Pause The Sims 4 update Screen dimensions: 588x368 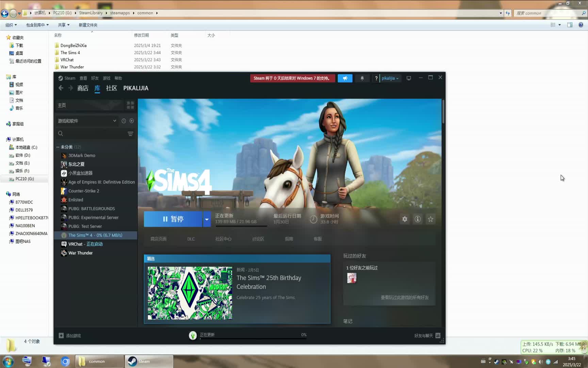click(173, 219)
